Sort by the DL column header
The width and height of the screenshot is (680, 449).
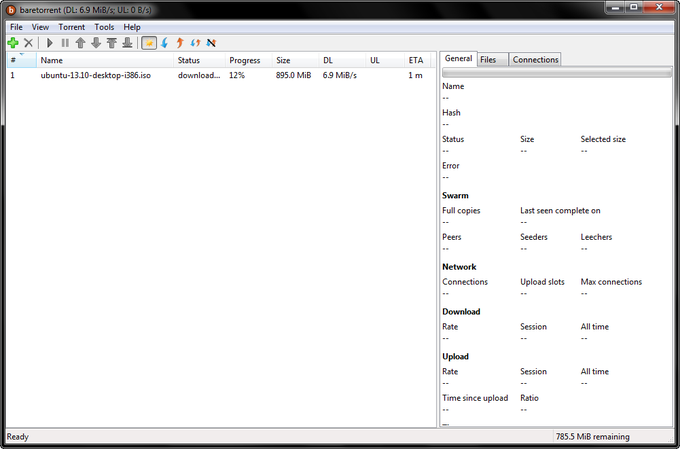tap(342, 60)
